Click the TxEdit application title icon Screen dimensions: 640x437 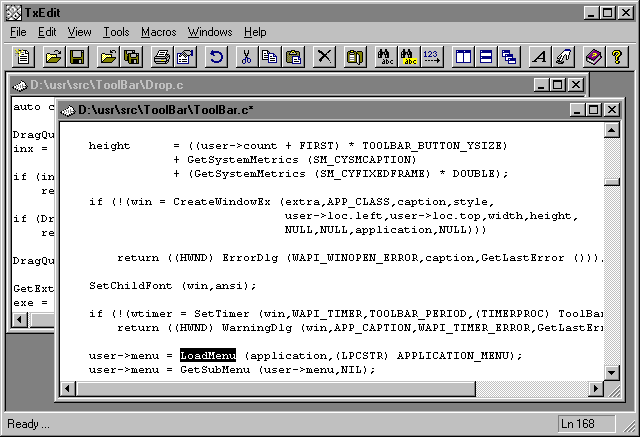coord(14,13)
